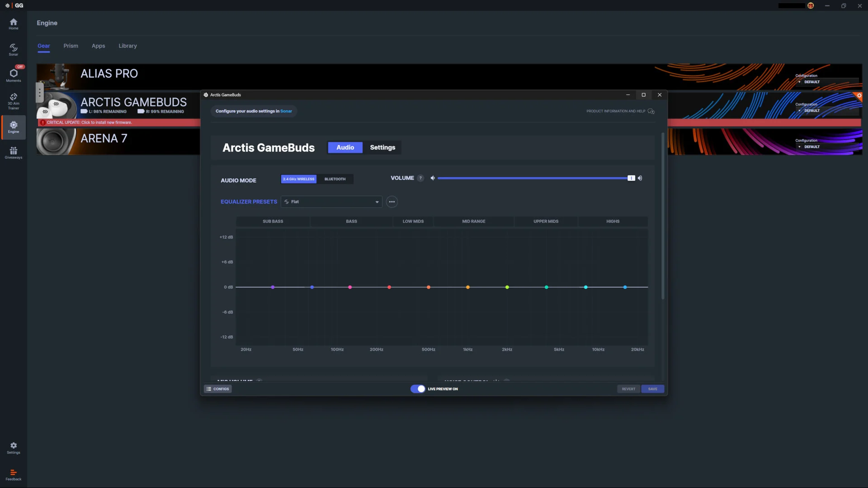
Task: Click the product information and help icon
Action: pos(651,111)
